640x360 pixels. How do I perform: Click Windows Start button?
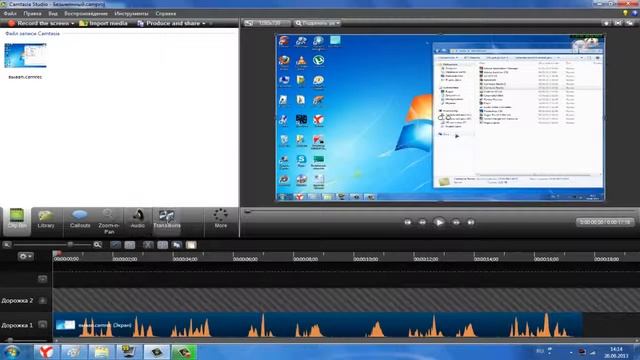point(11,352)
